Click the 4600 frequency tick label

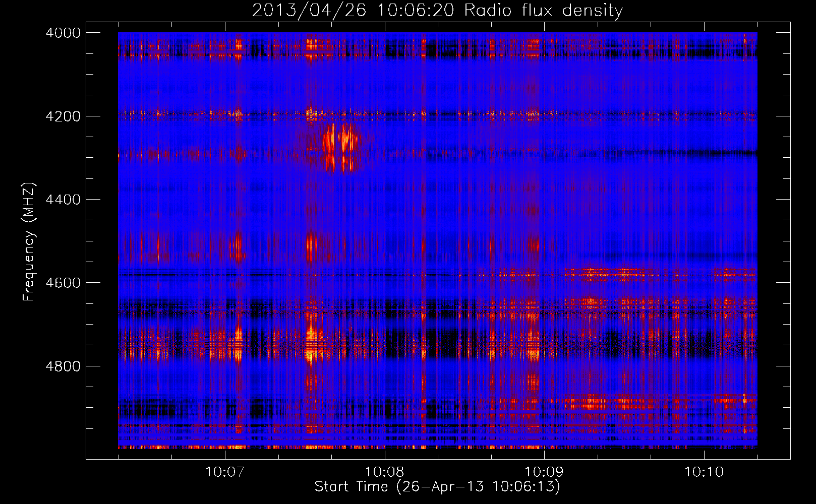pyautogui.click(x=63, y=283)
